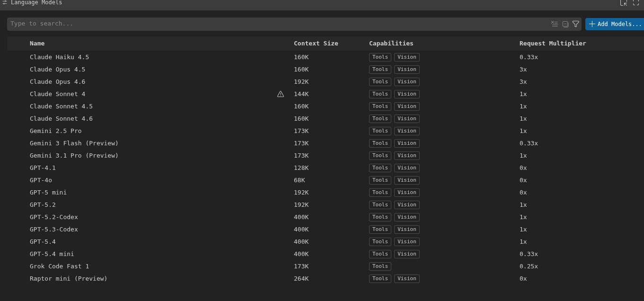
Task: Click the Vision badge for GPT-5.4 mini
Action: 407,254
